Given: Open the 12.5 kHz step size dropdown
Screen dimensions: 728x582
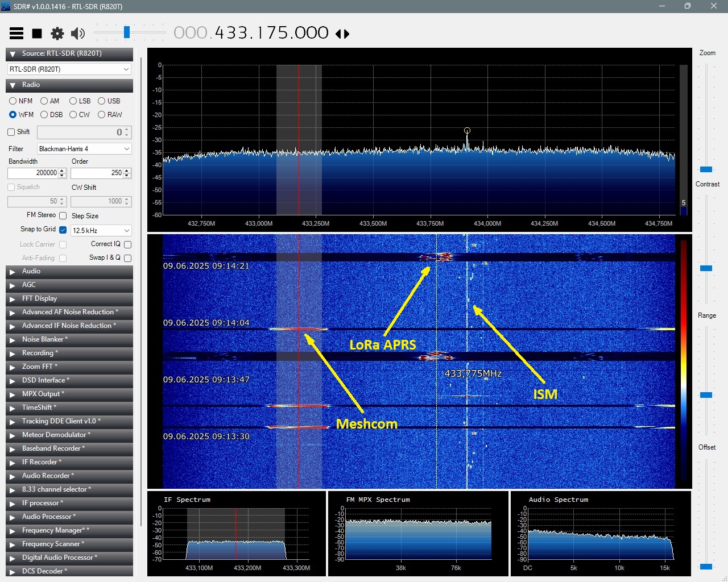Looking at the screenshot, I should (x=101, y=231).
